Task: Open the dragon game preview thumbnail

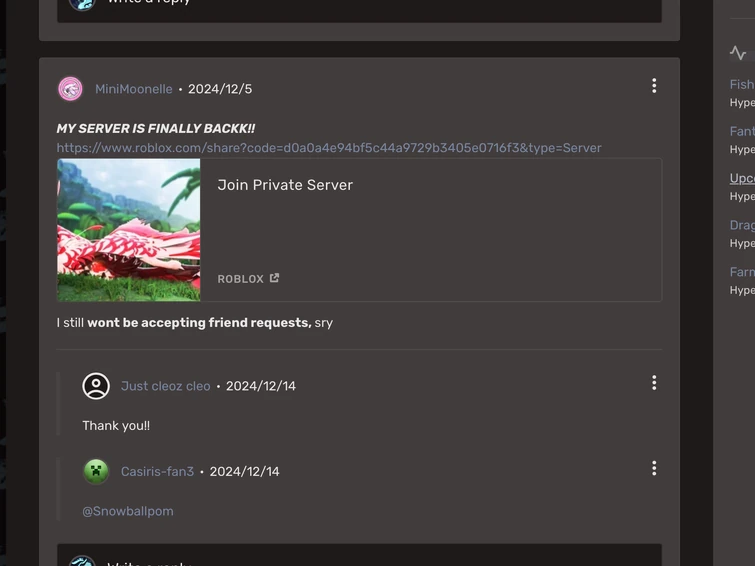Action: 129,230
